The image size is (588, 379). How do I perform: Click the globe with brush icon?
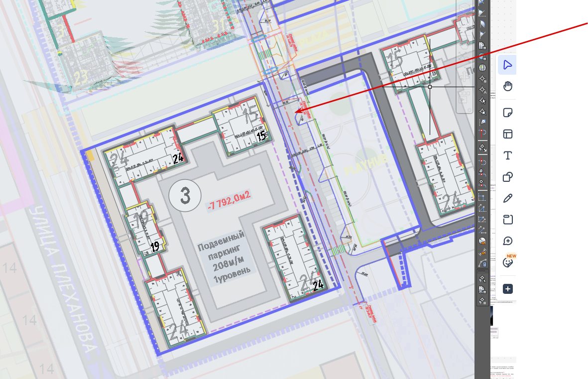482,241
